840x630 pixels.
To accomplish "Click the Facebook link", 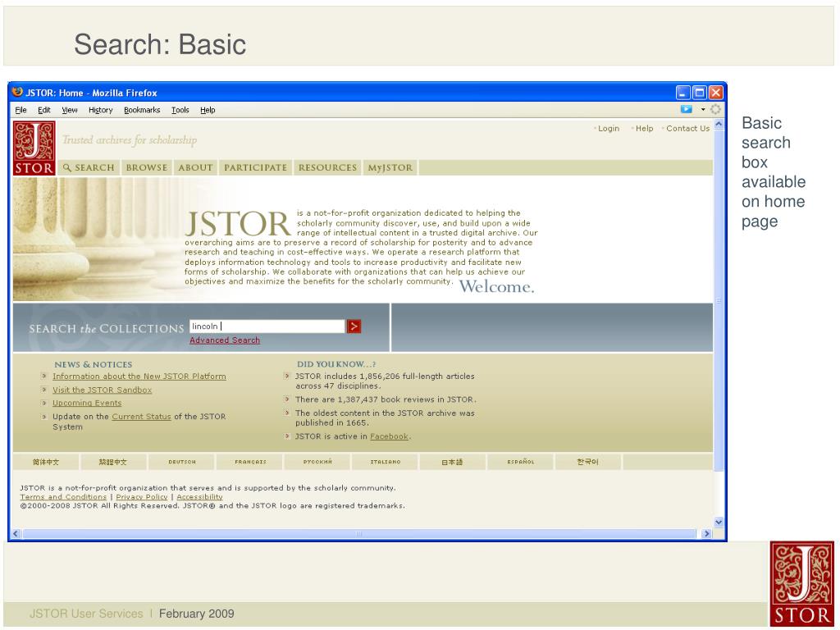I will 389,436.
